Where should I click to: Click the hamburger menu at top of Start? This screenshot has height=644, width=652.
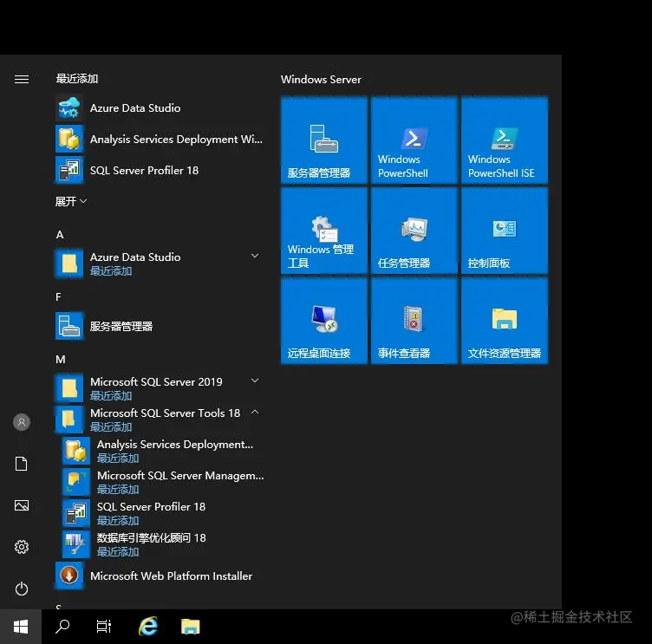22,79
